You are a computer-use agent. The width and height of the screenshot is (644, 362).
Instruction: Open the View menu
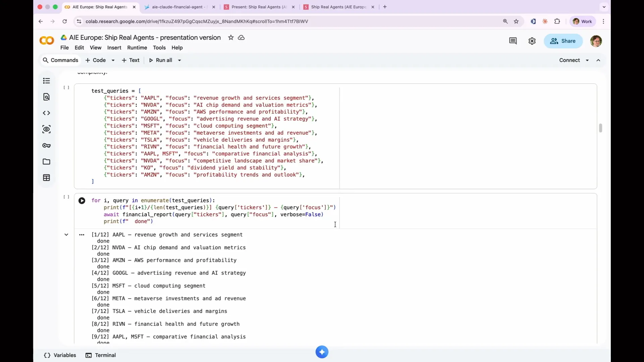pos(96,48)
